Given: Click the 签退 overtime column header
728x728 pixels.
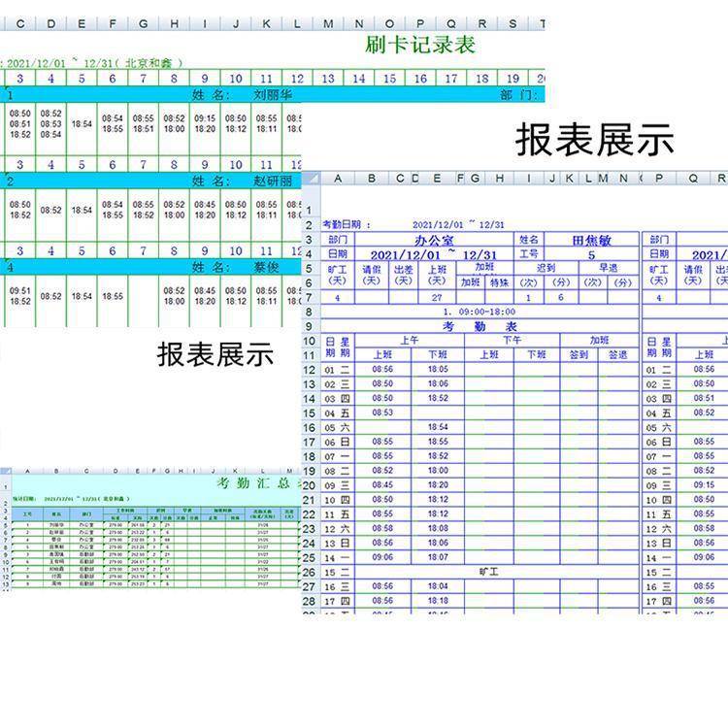Looking at the screenshot, I should [x=618, y=354].
